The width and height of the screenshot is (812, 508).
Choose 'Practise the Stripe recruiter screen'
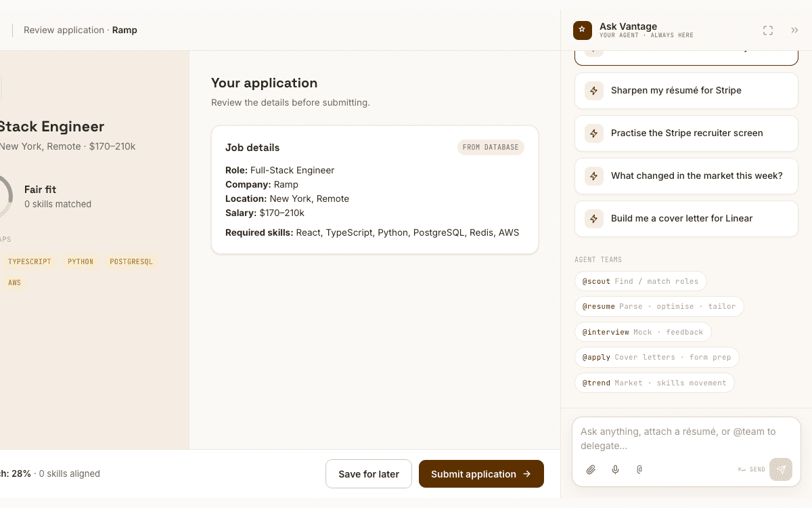point(686,133)
